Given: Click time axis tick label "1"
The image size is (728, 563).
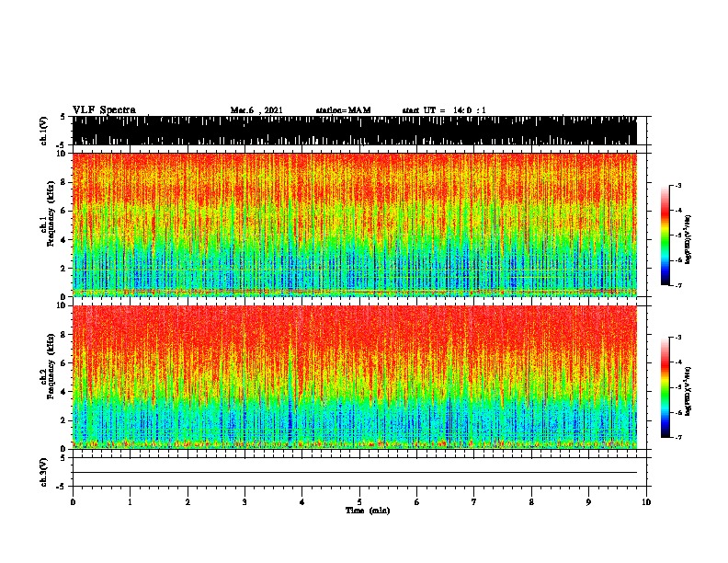Looking at the screenshot, I should coord(130,501).
